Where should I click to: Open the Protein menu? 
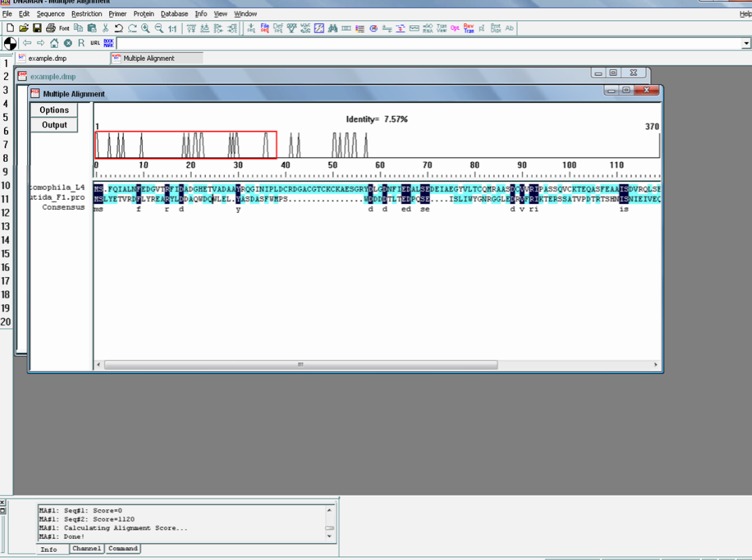pyautogui.click(x=144, y=14)
